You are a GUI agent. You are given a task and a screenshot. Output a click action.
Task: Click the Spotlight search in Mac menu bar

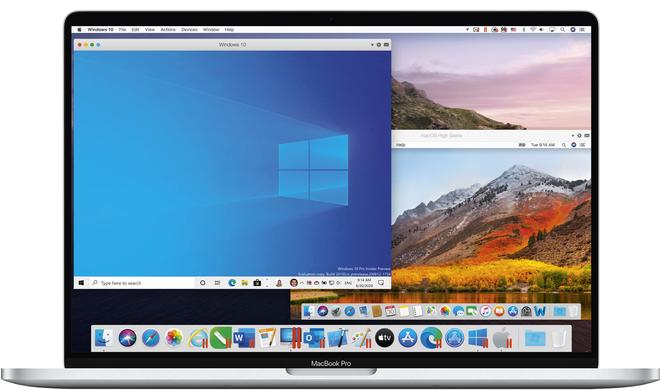(563, 30)
